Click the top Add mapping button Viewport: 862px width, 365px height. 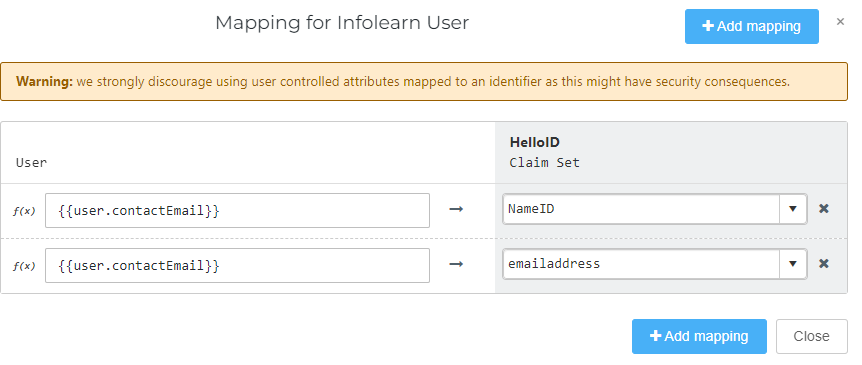pos(752,26)
